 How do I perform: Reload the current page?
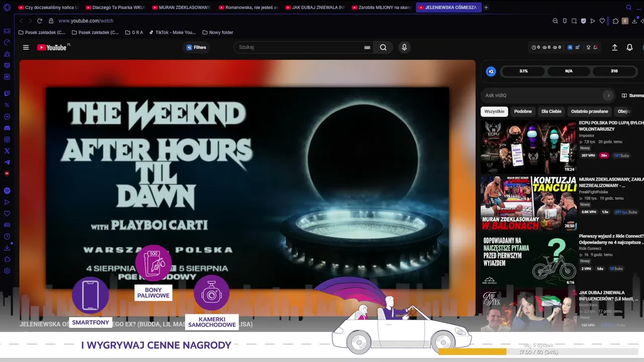[x=40, y=21]
